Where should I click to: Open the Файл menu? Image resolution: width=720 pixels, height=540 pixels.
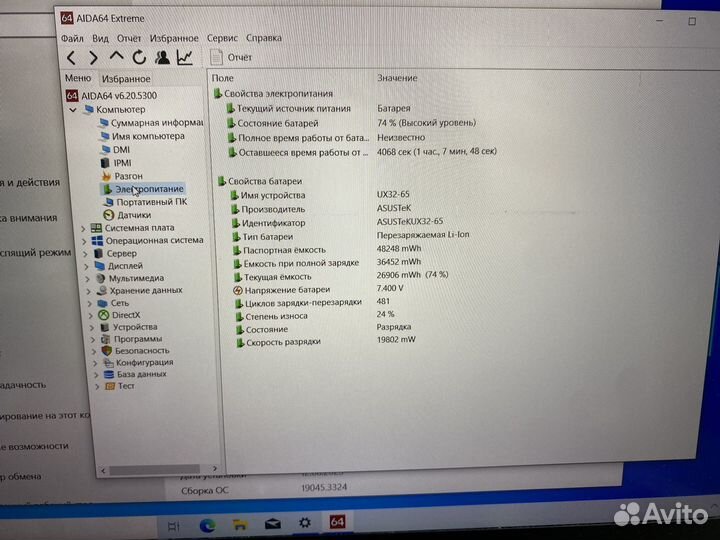(x=72, y=38)
